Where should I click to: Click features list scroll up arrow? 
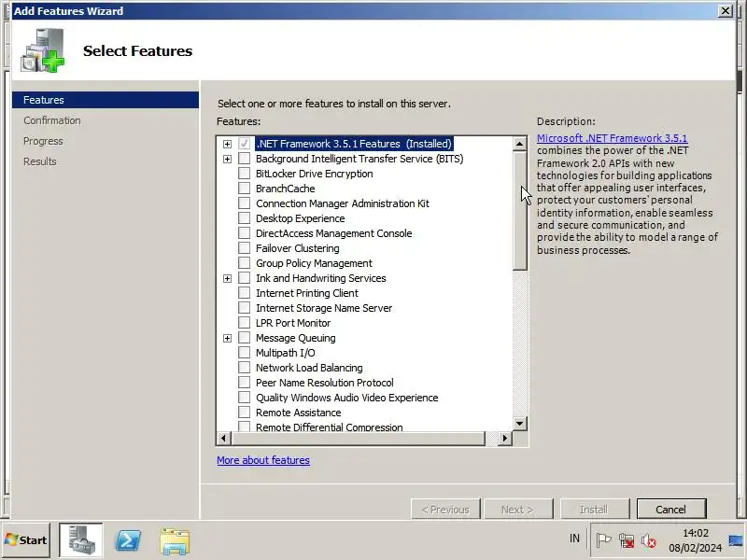point(520,144)
